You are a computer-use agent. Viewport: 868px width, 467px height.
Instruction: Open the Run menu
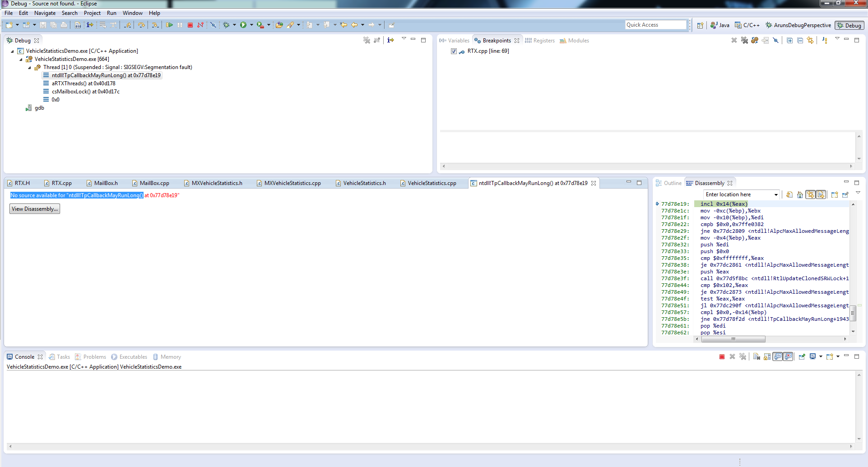111,13
